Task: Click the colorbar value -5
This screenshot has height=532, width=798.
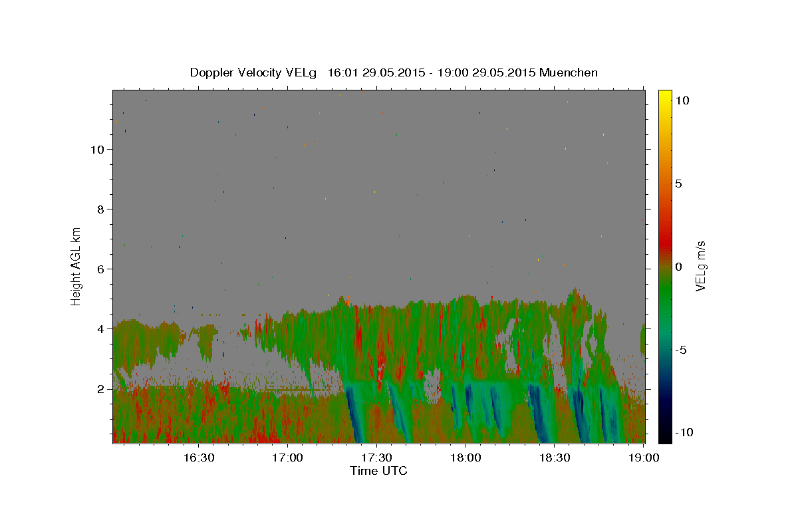Action: (x=681, y=350)
